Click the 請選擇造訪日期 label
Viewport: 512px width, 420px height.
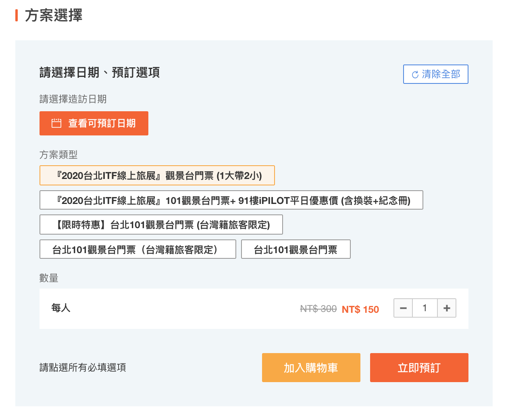73,99
